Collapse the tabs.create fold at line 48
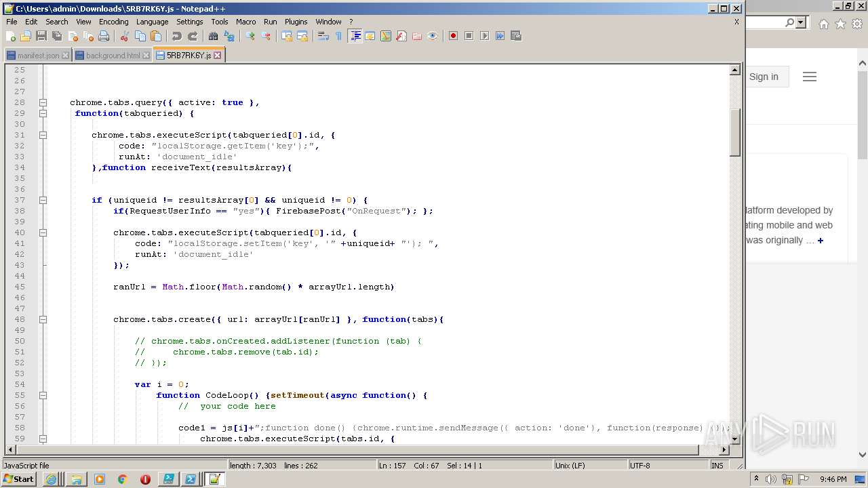The height and width of the screenshot is (488, 868). point(43,319)
